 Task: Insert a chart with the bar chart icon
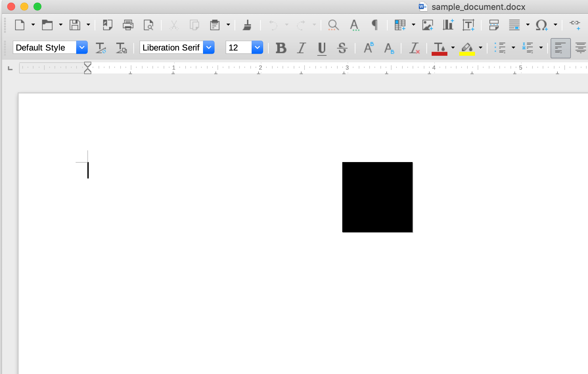(x=448, y=25)
